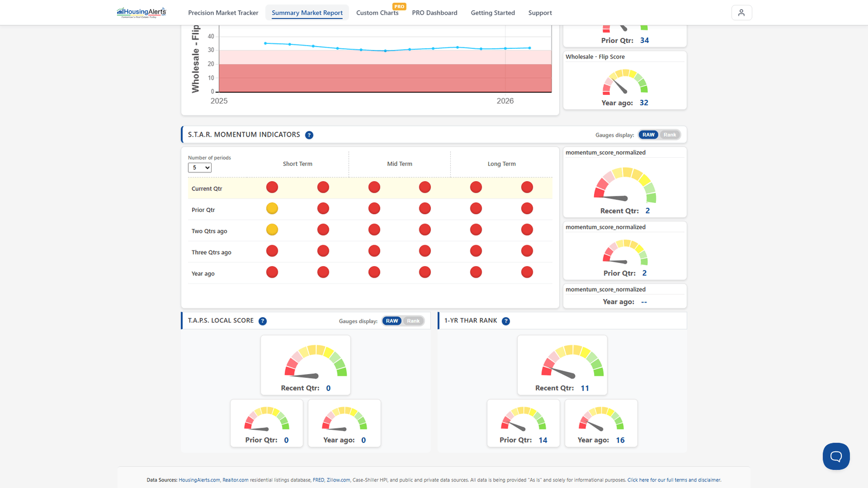Click the Wholesale Flip Year ago gauge

pyautogui.click(x=625, y=82)
